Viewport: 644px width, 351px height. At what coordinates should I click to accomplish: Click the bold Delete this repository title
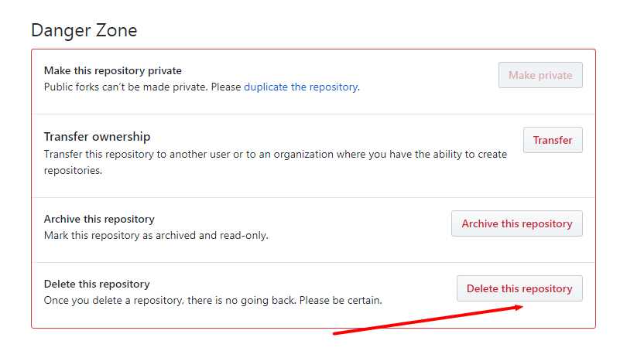tap(97, 284)
